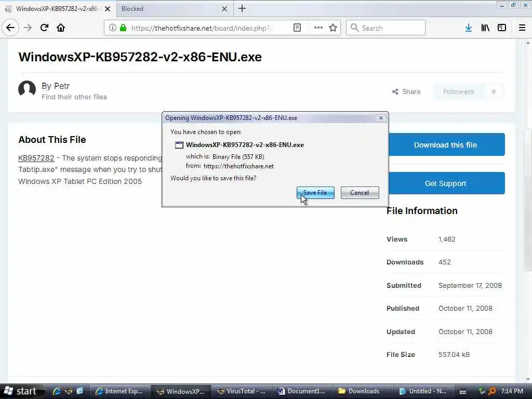
Task: Focus the Search box in toolbar
Action: (386, 28)
